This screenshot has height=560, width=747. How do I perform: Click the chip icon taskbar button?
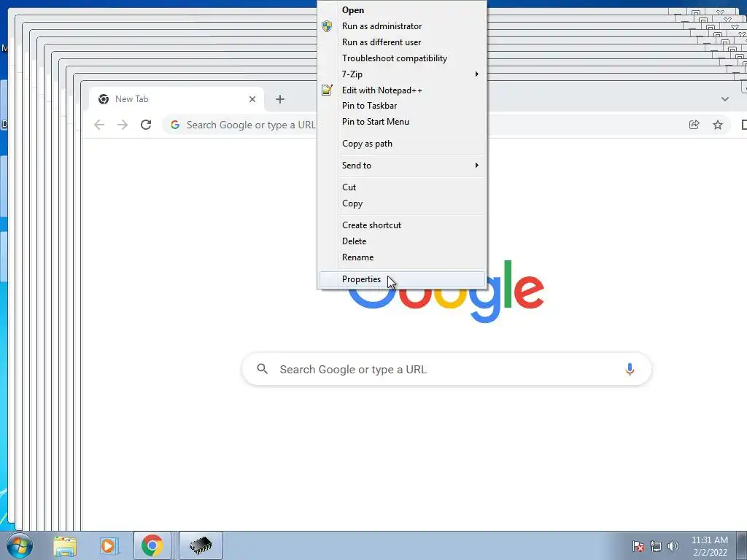click(201, 545)
